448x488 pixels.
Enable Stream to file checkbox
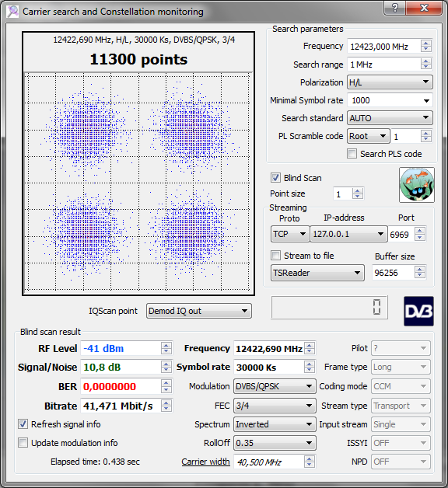pyautogui.click(x=275, y=256)
